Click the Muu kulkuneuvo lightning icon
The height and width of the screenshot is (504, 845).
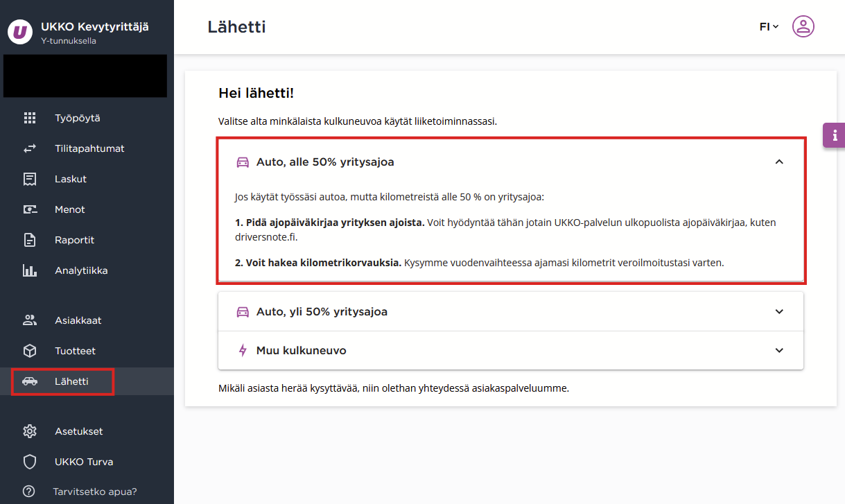pyautogui.click(x=243, y=351)
